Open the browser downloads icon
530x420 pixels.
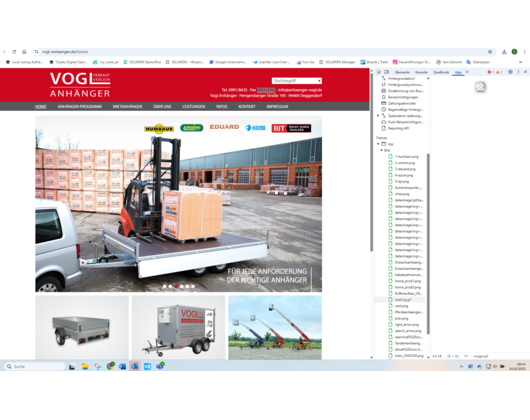(504, 52)
